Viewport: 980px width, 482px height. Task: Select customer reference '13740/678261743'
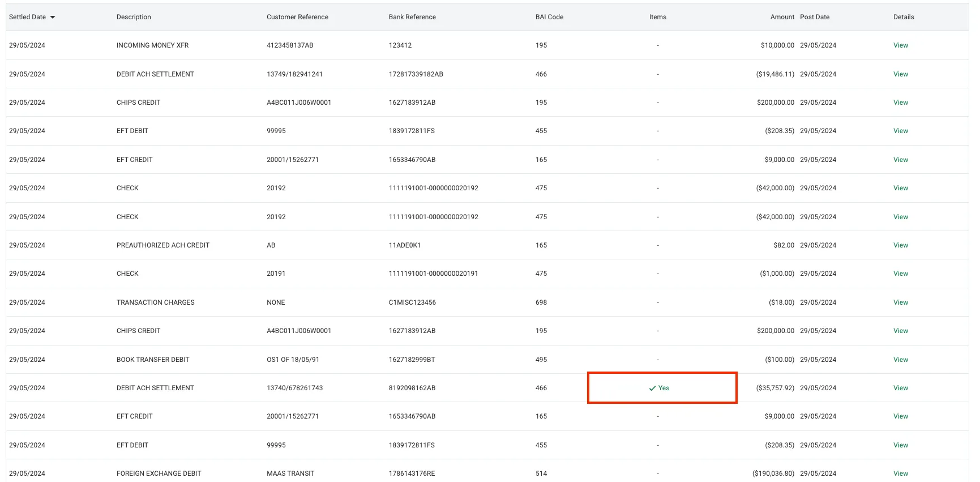[294, 388]
